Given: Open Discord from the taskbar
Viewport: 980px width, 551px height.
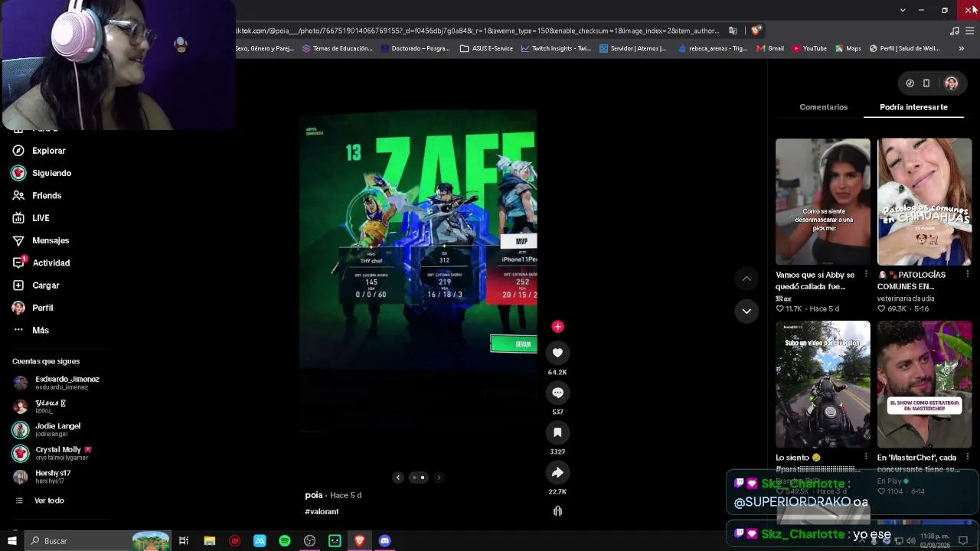Looking at the screenshot, I should click(385, 541).
